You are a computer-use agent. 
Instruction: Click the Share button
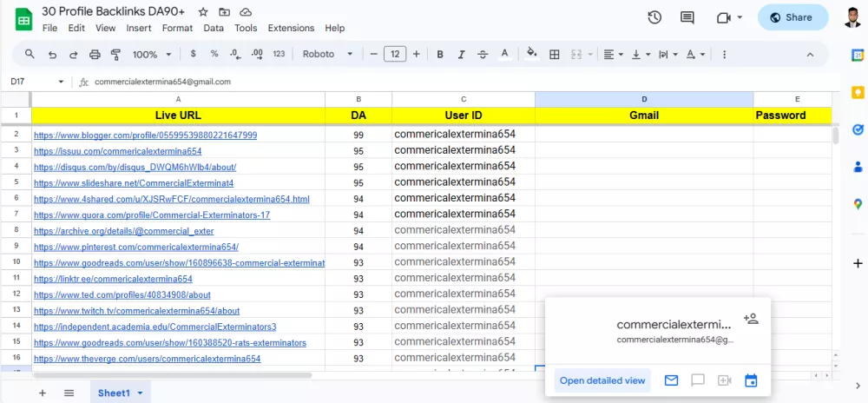tap(792, 17)
